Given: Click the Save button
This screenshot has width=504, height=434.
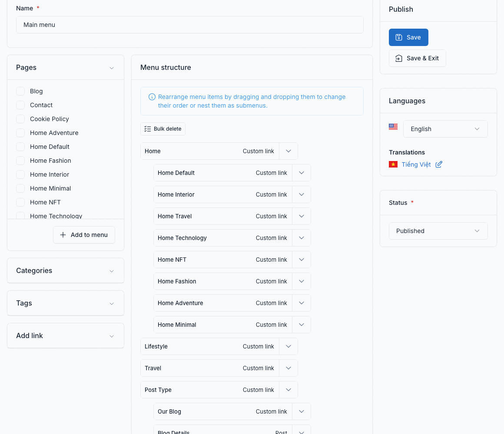Looking at the screenshot, I should tap(408, 37).
